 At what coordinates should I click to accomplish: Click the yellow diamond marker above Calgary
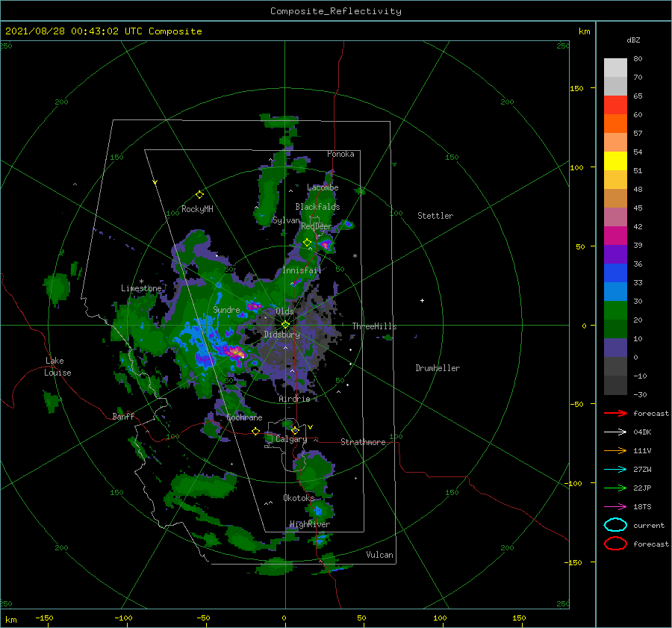pos(295,430)
